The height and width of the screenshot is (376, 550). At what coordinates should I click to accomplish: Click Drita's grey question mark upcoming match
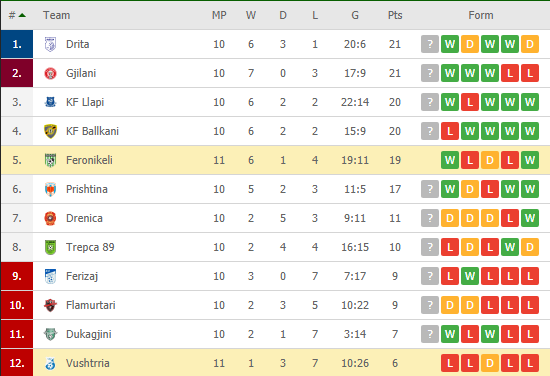(x=430, y=44)
